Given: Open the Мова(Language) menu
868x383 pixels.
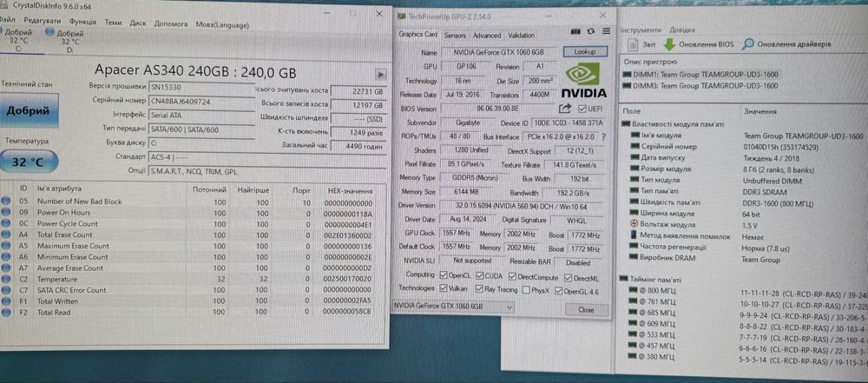Looking at the screenshot, I should (222, 25).
